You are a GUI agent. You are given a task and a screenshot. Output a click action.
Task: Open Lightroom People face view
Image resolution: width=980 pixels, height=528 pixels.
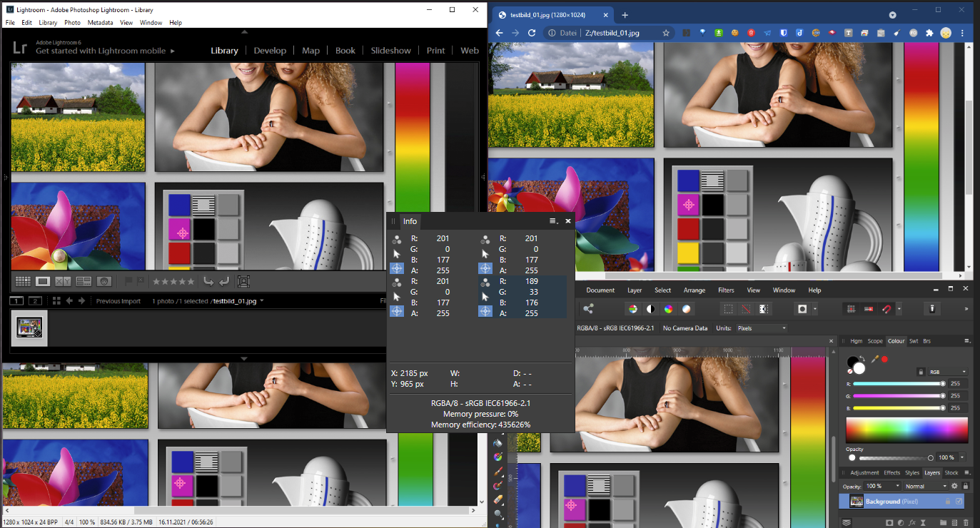tap(104, 281)
